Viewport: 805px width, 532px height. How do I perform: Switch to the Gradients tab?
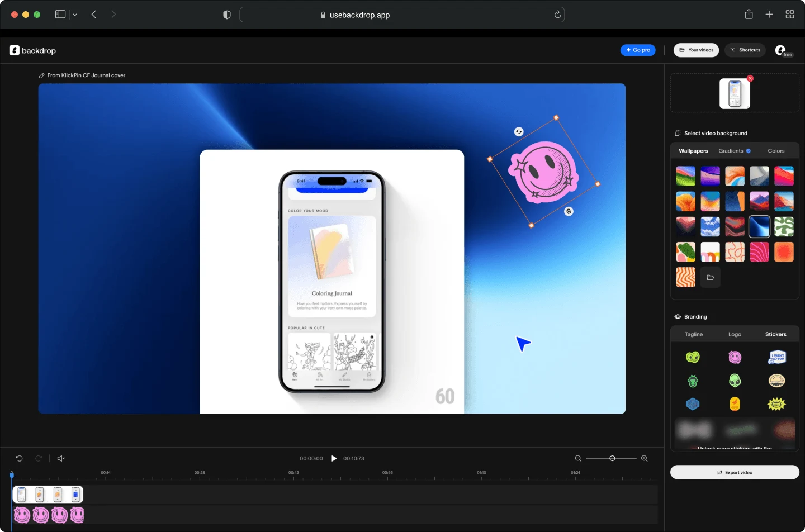pos(731,151)
